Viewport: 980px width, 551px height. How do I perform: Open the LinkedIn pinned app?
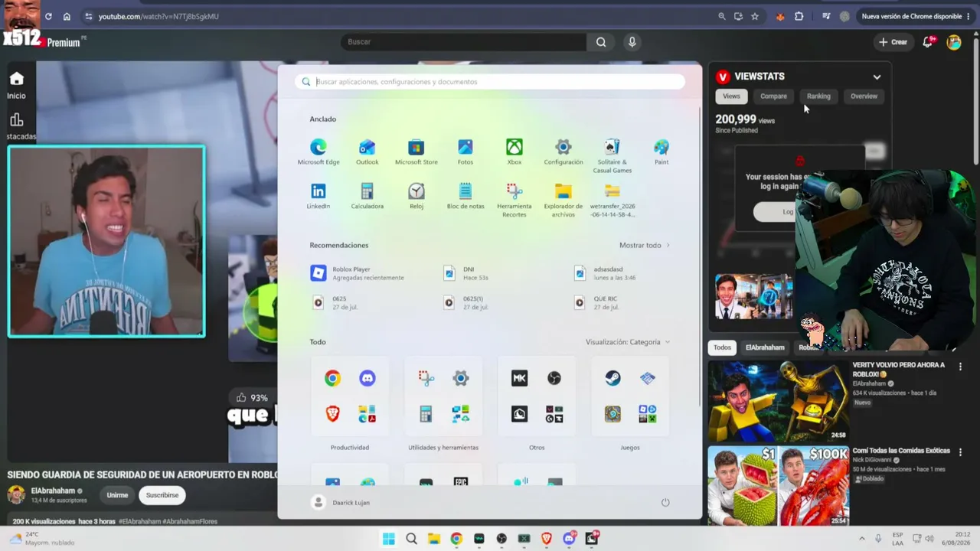pos(318,196)
